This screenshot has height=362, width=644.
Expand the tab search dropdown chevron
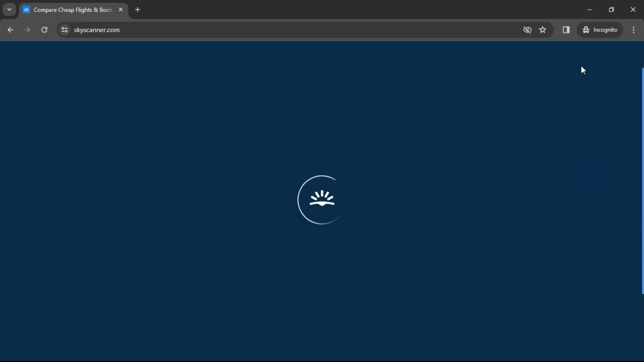pos(9,10)
